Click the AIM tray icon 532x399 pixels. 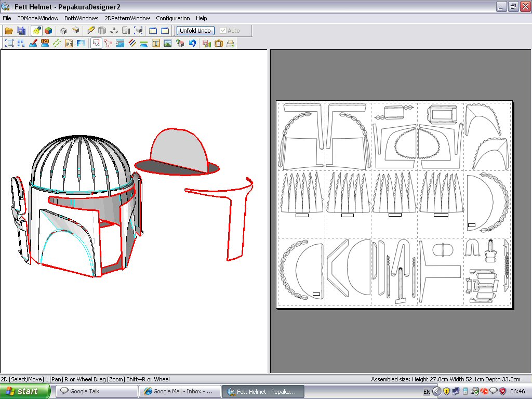[x=484, y=392]
